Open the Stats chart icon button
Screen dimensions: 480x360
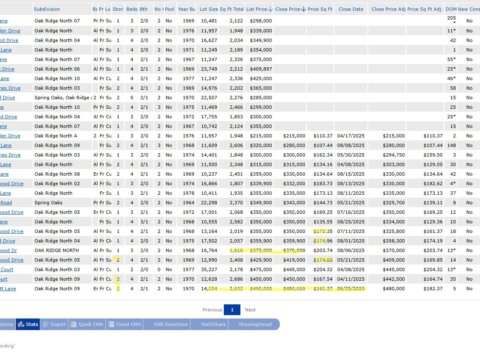click(x=28, y=324)
